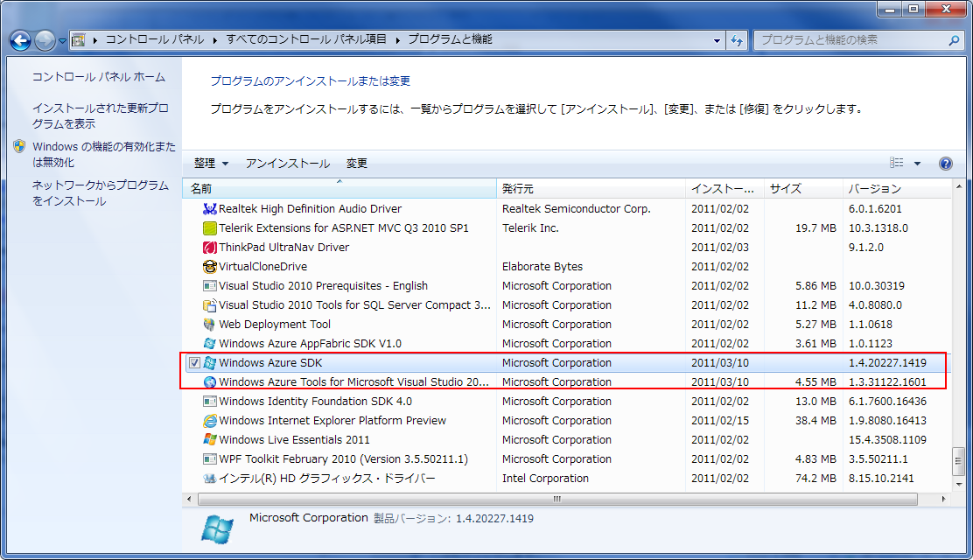Click Intel Corporation publisher cell

[545, 478]
